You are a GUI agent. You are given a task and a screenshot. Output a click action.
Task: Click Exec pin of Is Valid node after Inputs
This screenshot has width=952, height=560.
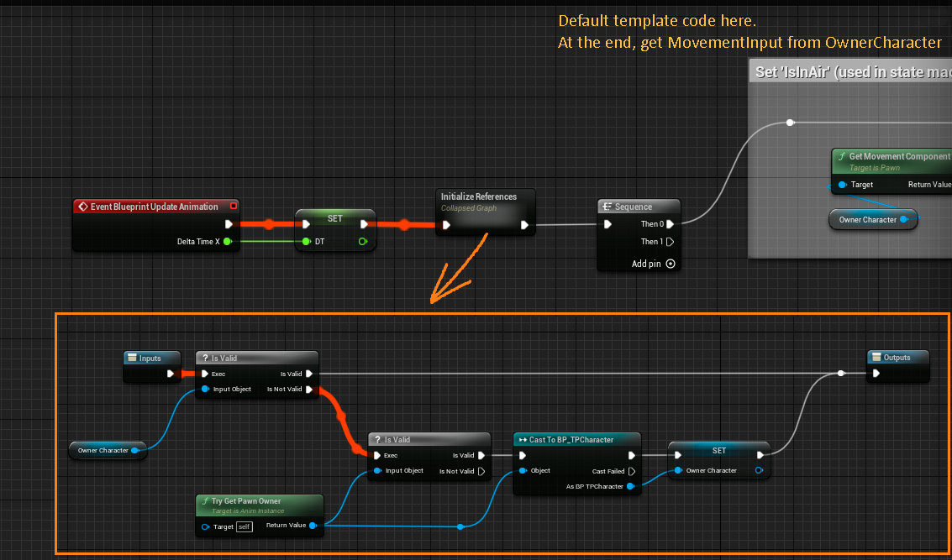205,374
